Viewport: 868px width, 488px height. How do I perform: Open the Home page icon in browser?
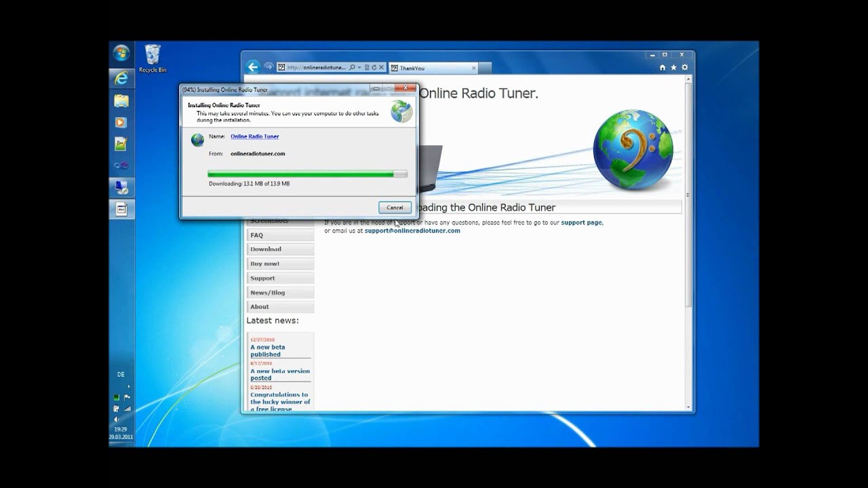[663, 68]
